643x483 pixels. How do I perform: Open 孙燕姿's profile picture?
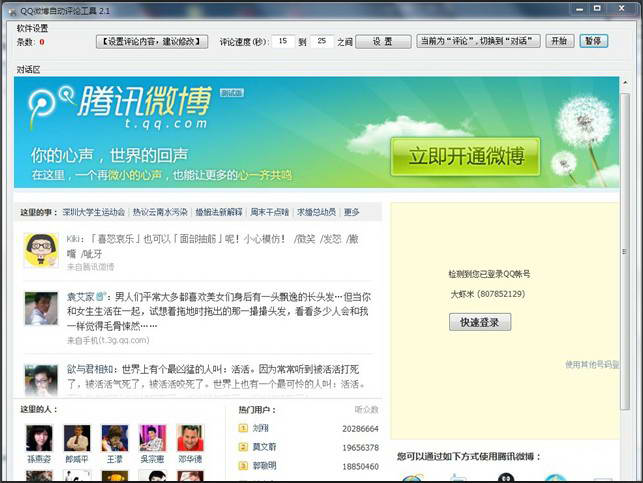coord(39,438)
